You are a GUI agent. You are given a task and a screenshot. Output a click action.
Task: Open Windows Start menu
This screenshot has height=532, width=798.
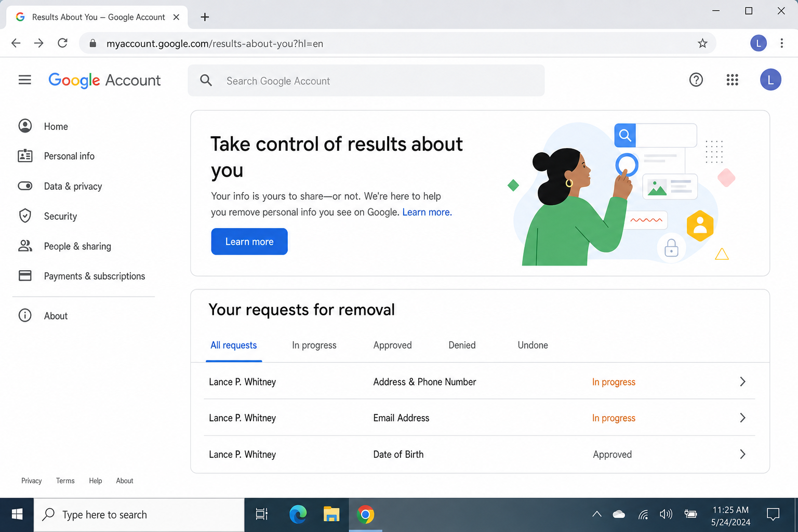17,514
